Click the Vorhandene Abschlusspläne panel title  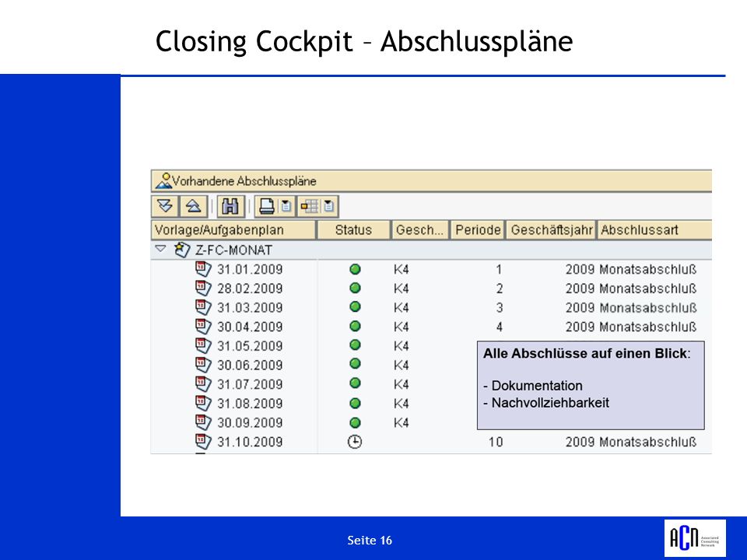(244, 181)
